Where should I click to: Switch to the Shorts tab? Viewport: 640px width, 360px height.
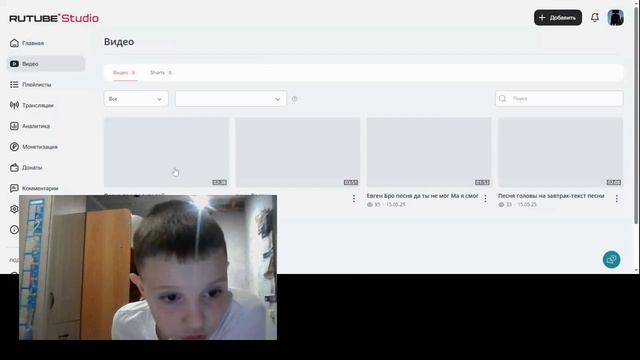pyautogui.click(x=161, y=73)
